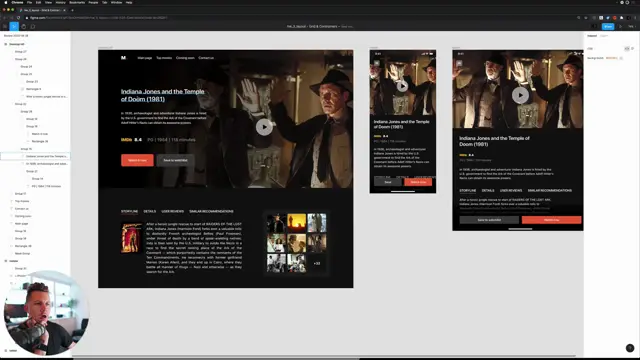Select the Main page layer in Layers panel
This screenshot has height=360, width=640.
[22, 224]
